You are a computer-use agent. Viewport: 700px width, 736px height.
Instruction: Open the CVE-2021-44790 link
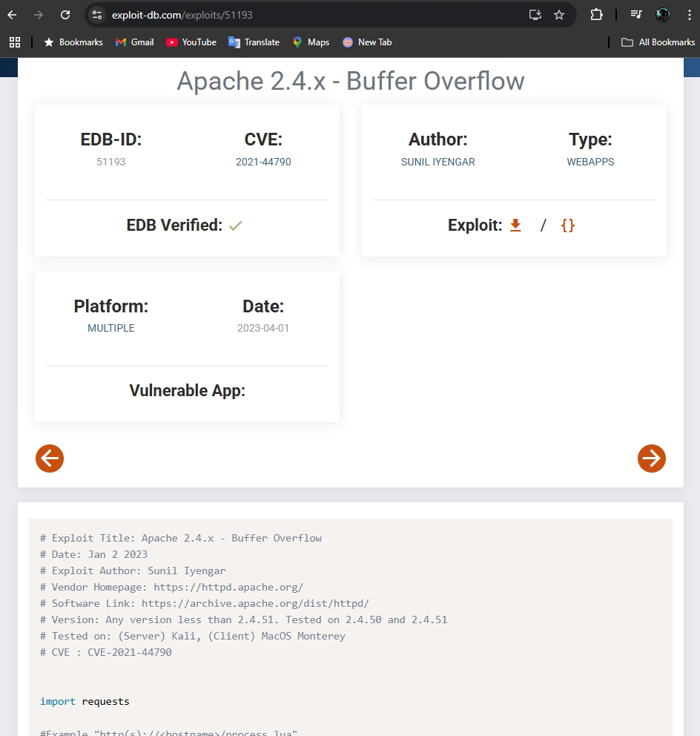tap(263, 162)
